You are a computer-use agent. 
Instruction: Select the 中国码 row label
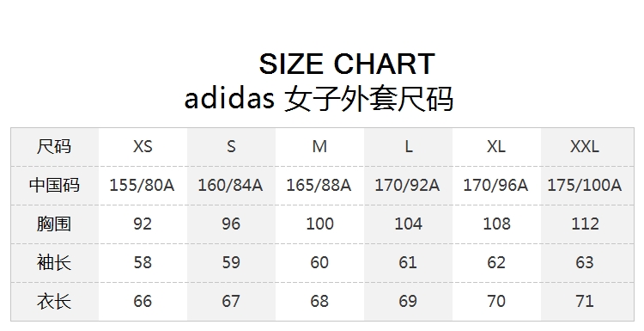pos(54,185)
